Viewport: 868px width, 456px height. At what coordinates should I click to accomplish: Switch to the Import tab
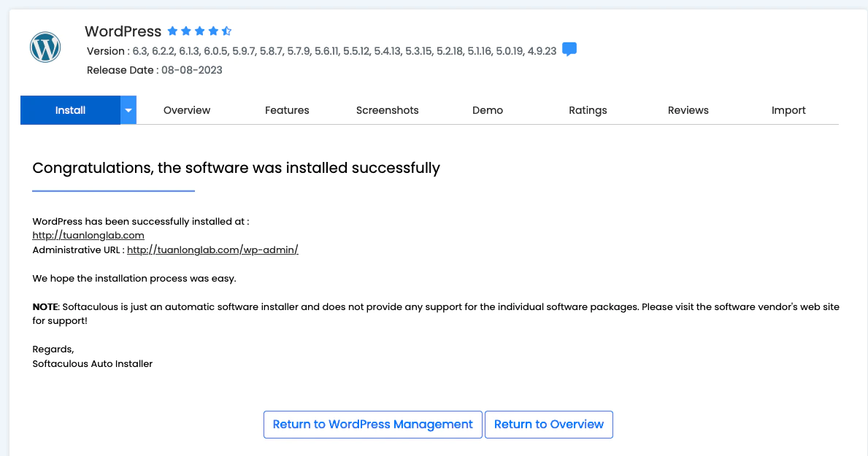coord(788,110)
